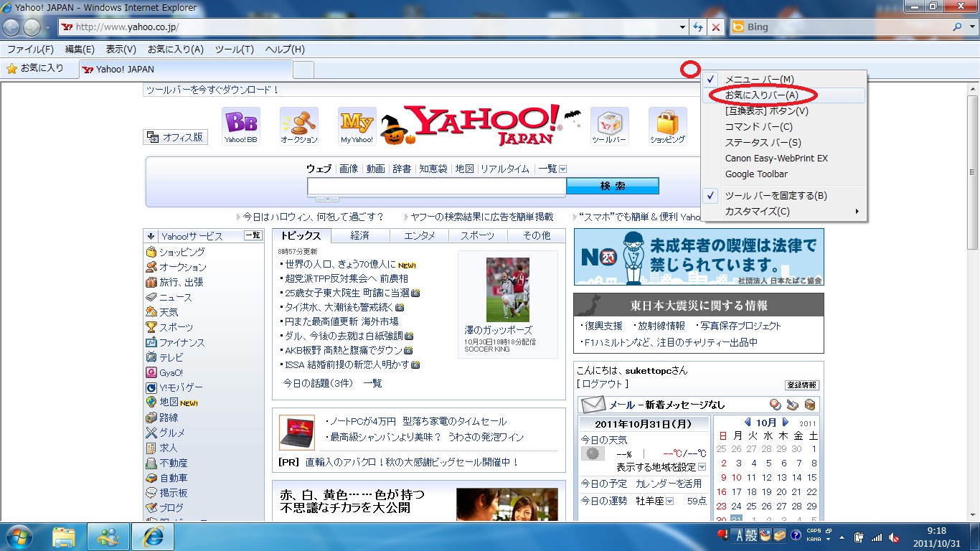Open the Auction gavel icon
Screen dimensions: 980x551
pos(299,126)
